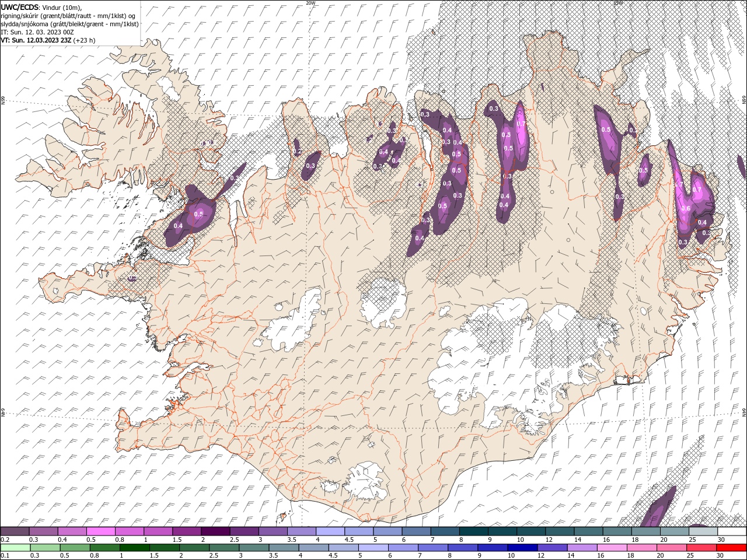Select the 0.3 swatch in the green rain legend
This screenshot has width=747, height=560.
pyautogui.click(x=45, y=548)
